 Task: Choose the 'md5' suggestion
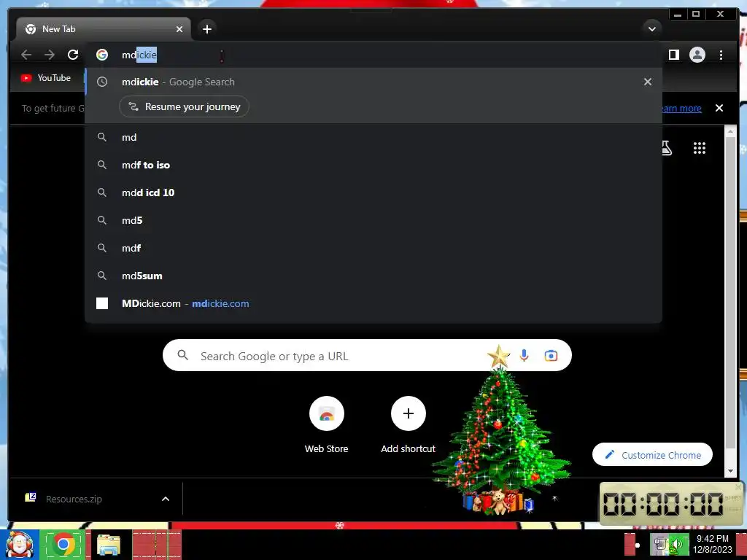373,220
